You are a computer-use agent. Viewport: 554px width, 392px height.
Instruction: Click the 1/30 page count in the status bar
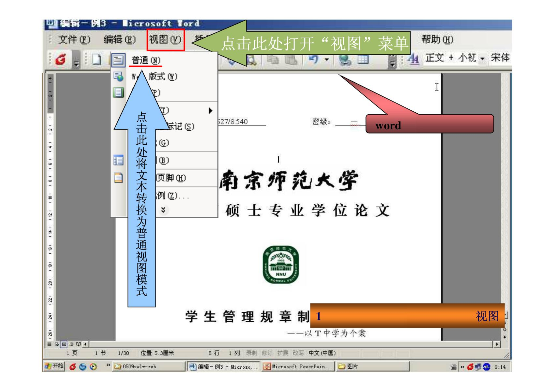123,353
